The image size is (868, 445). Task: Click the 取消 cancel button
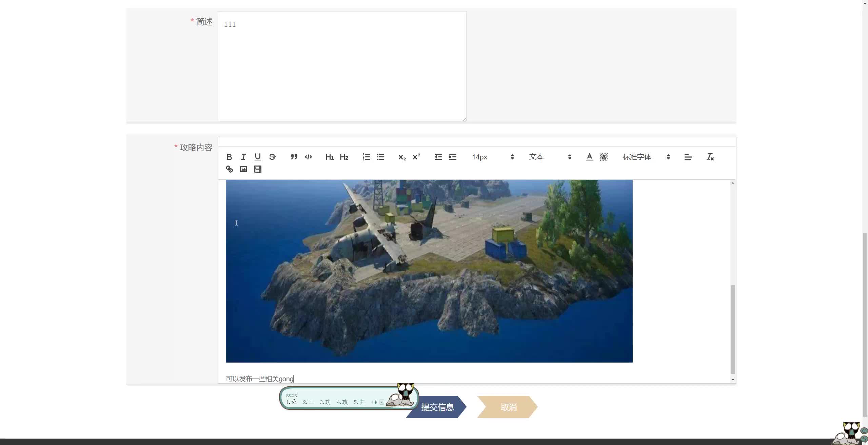[x=508, y=407]
